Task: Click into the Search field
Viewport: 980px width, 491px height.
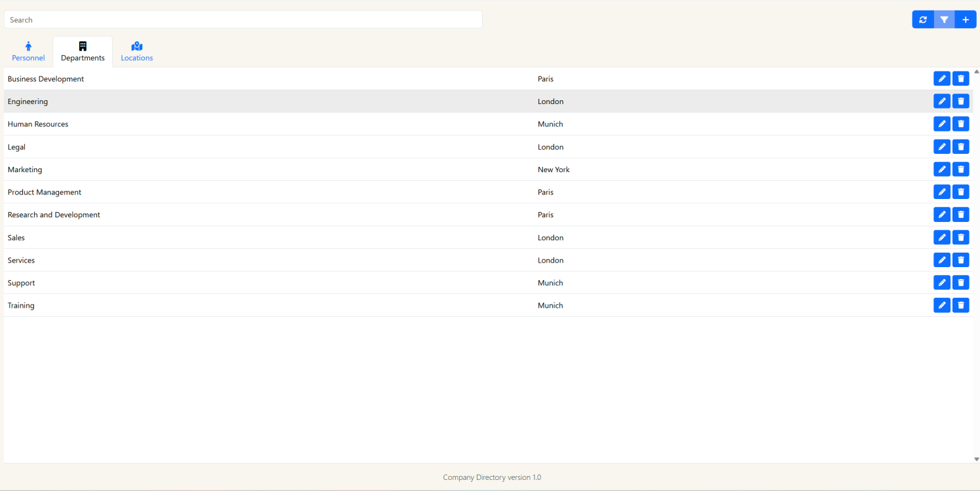Action: point(243,20)
